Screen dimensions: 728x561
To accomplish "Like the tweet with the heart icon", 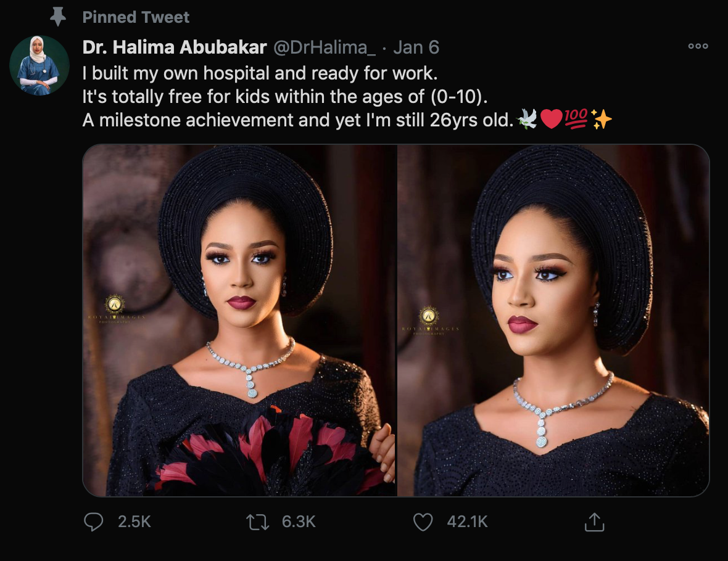I will (x=423, y=522).
